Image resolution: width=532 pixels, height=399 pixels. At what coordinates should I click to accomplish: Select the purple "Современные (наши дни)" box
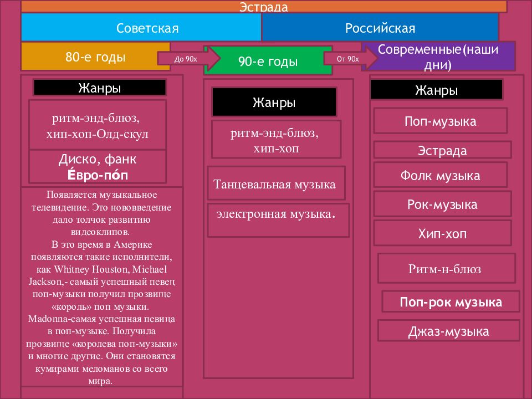[x=438, y=57]
